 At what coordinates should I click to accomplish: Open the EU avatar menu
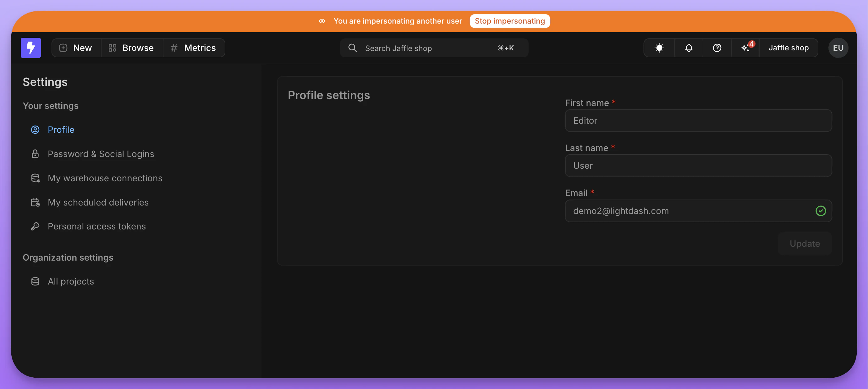838,48
